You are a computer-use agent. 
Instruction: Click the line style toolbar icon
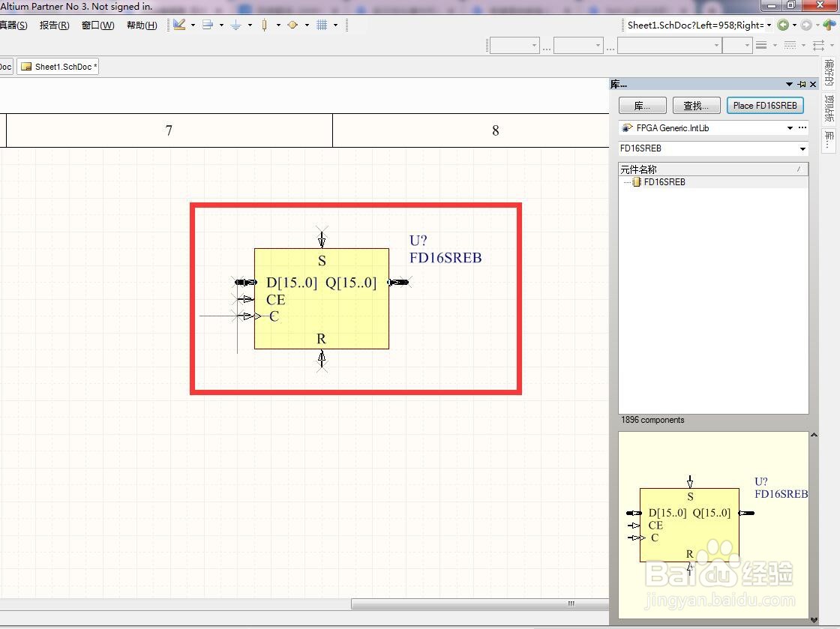[761, 46]
